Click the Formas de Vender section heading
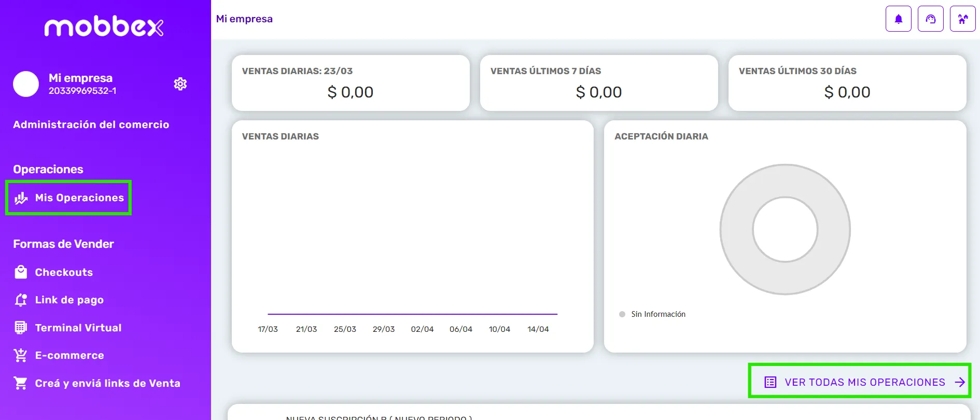 click(x=63, y=244)
